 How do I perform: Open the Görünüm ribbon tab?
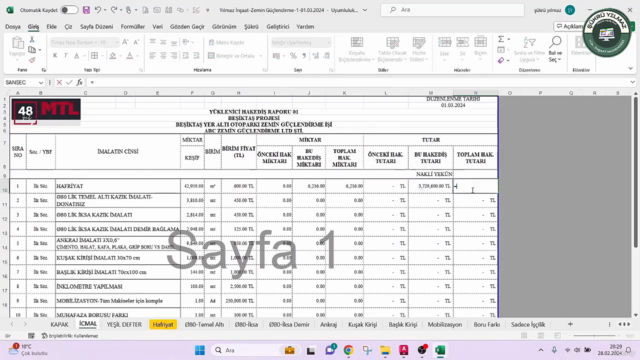point(224,27)
